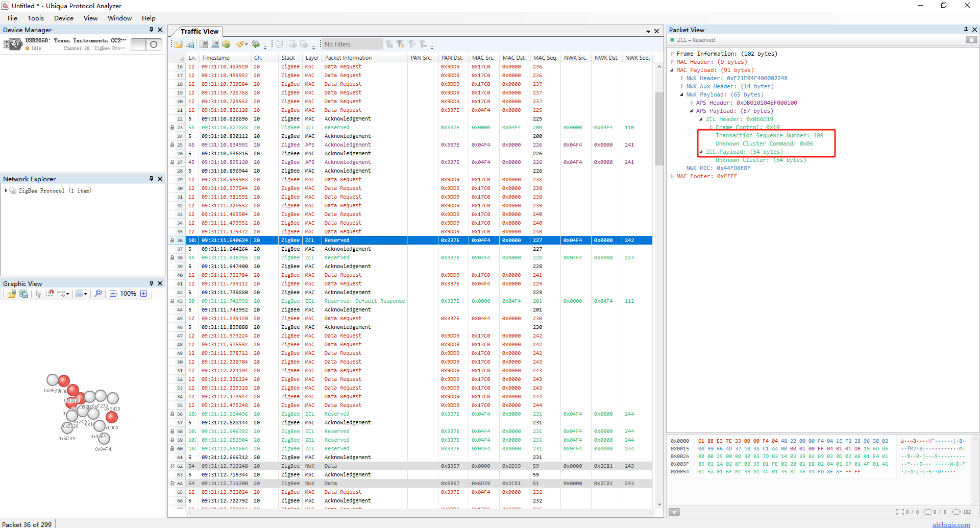The image size is (980, 528).
Task: Expand the NWK Header node
Action: coord(682,78)
